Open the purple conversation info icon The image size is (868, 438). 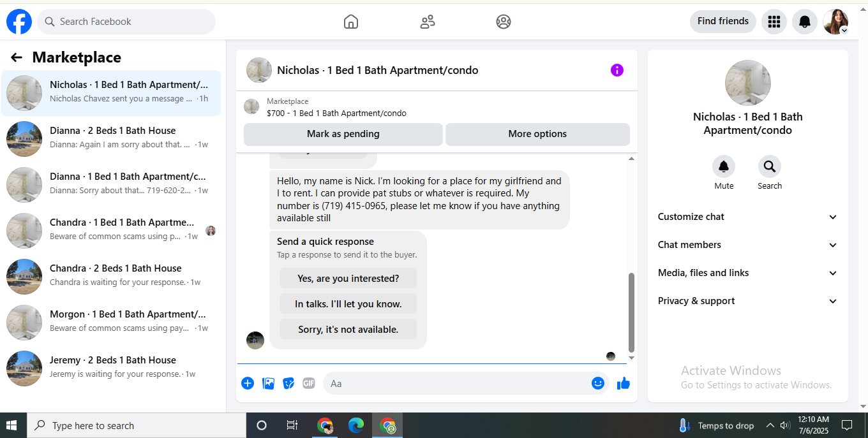617,70
